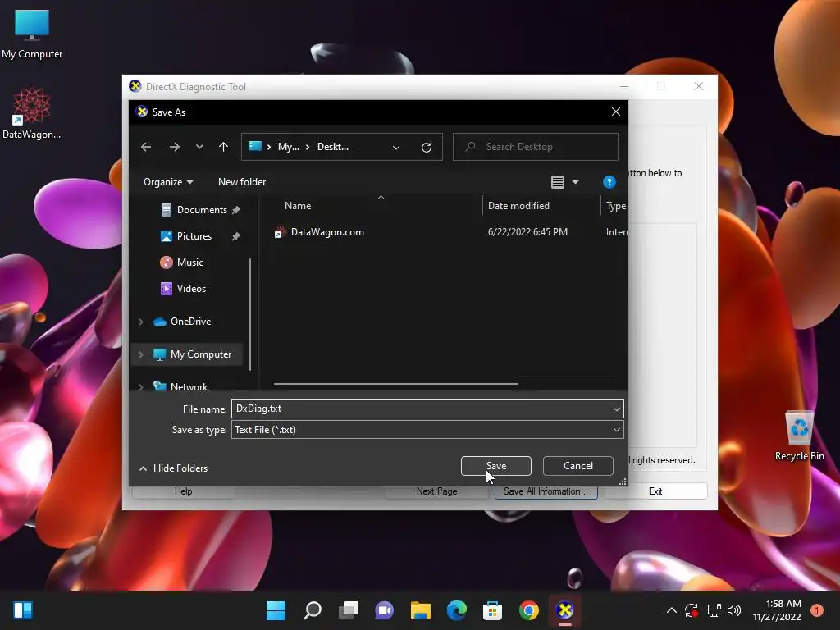Viewport: 840px width, 630px height.
Task: Click Help button in DirectX Diagnostic Tool
Action: (x=183, y=492)
